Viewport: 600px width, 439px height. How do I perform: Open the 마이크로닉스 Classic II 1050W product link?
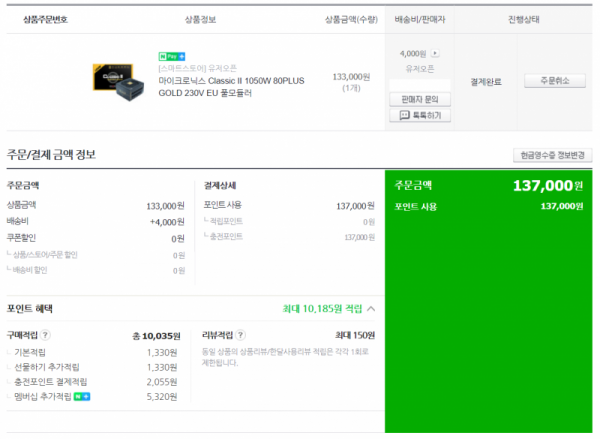[x=231, y=87]
